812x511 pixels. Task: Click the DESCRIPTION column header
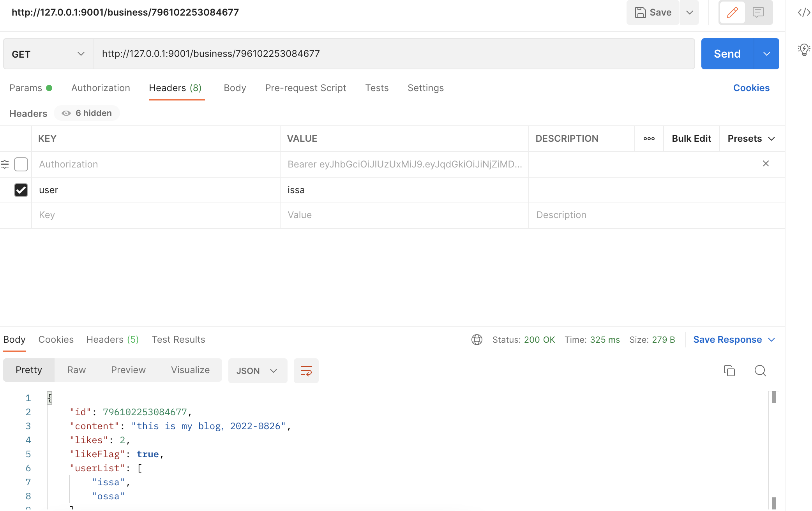(567, 139)
